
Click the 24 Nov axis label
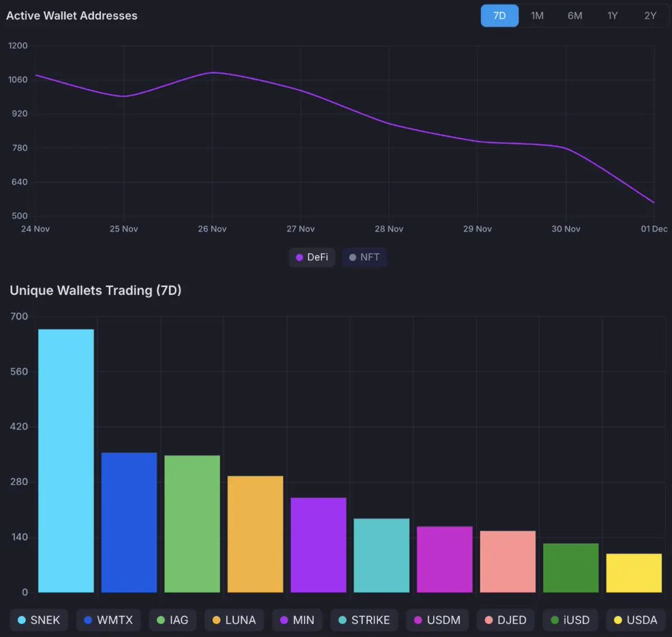click(35, 229)
